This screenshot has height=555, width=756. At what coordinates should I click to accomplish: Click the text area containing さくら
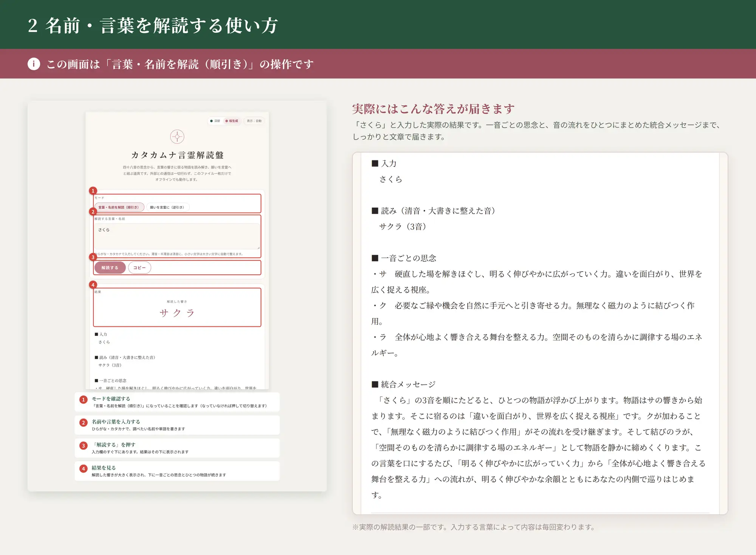pos(177,236)
